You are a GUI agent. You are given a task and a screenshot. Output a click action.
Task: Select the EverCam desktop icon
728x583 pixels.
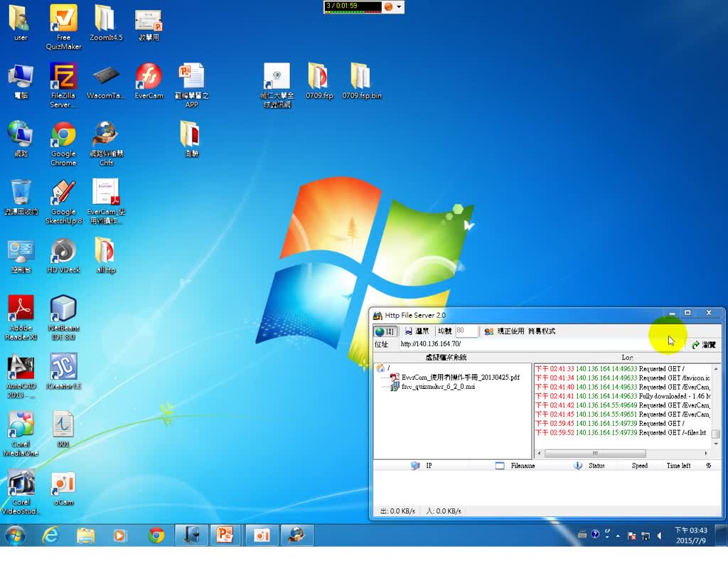(x=149, y=82)
